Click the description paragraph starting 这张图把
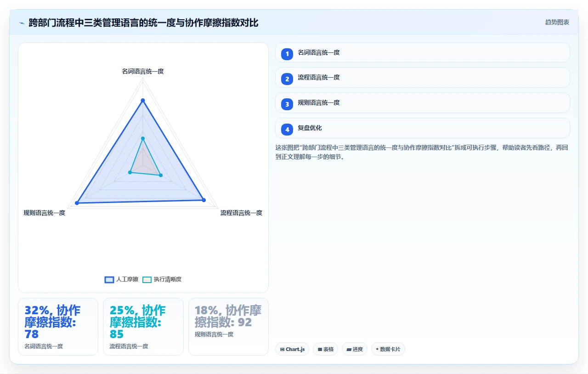588x374 pixels. coord(422,152)
